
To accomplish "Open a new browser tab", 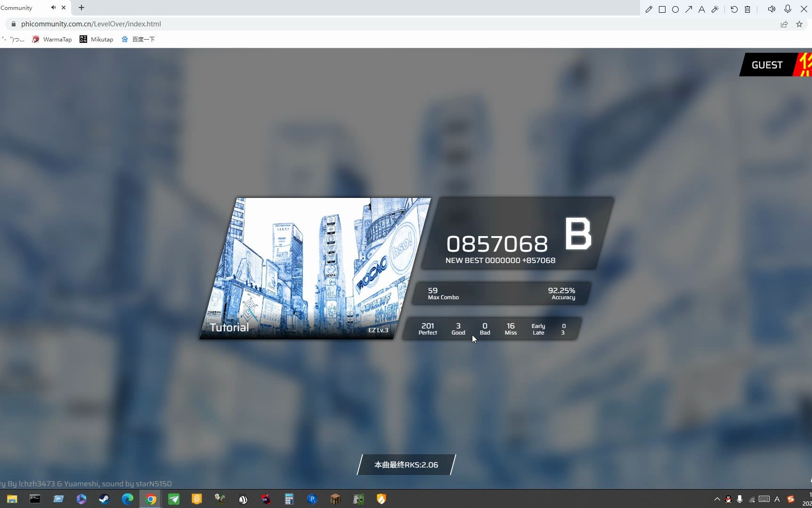I will pyautogui.click(x=81, y=8).
